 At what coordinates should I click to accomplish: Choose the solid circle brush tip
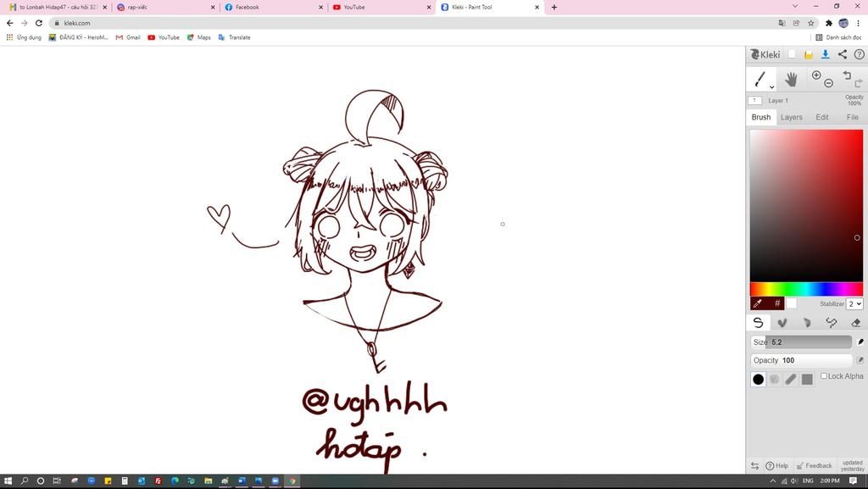pos(759,379)
